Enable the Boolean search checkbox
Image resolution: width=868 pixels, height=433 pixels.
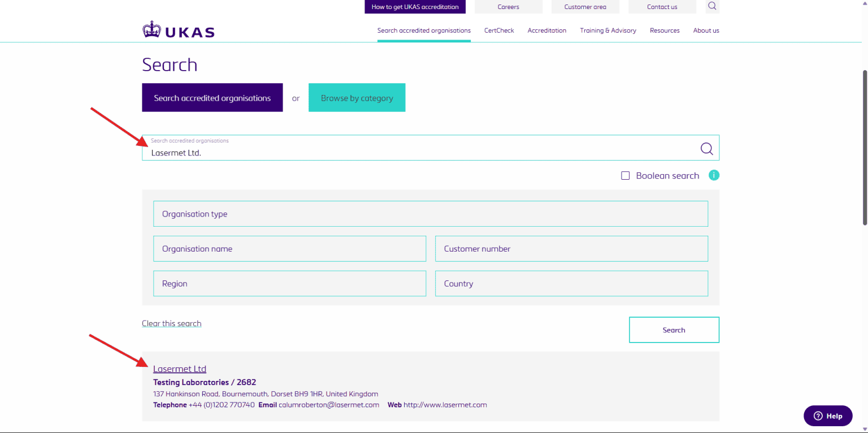click(x=625, y=176)
